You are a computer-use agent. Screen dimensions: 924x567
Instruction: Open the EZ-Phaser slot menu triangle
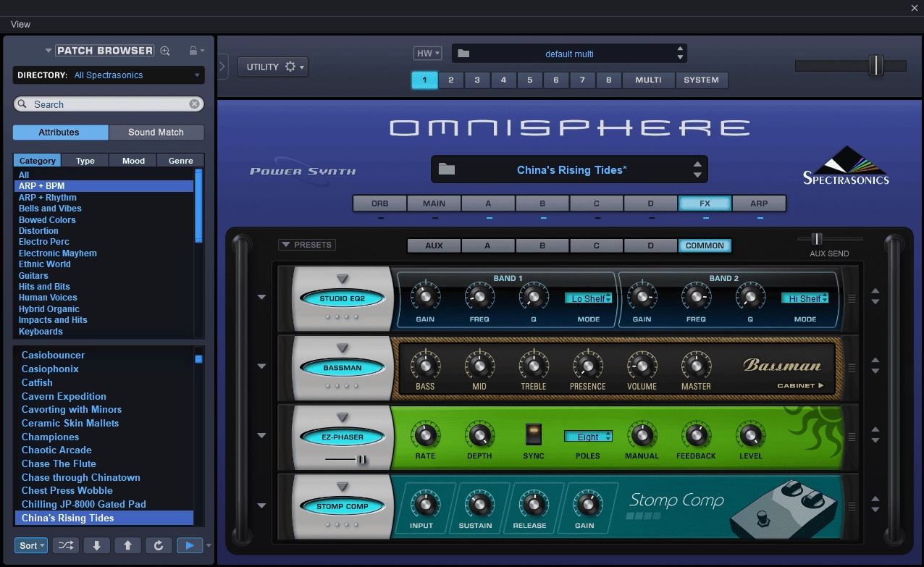coord(343,418)
